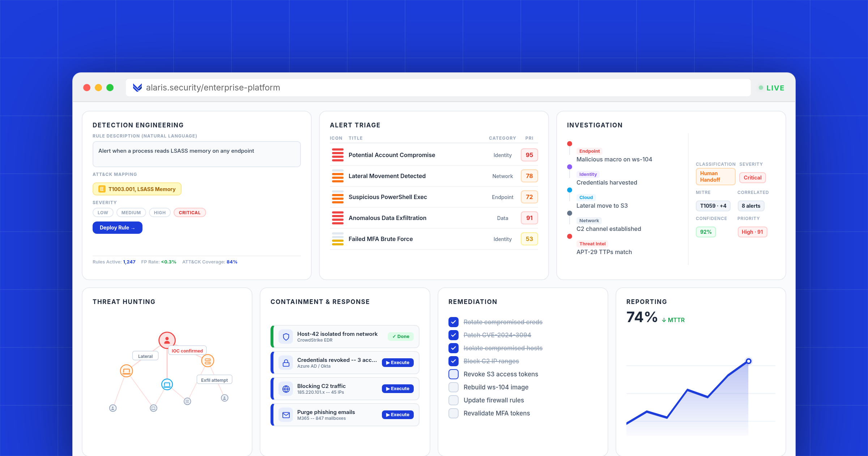
Task: Click the rule description text field
Action: (196, 154)
